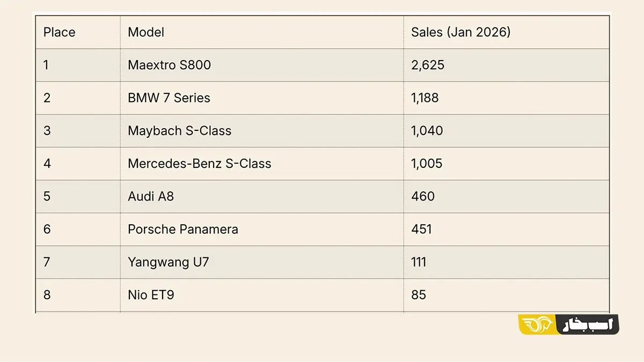Click the Mercedes-Benz S-Class model name
Viewport: 644px width, 362px height.
[x=199, y=164]
